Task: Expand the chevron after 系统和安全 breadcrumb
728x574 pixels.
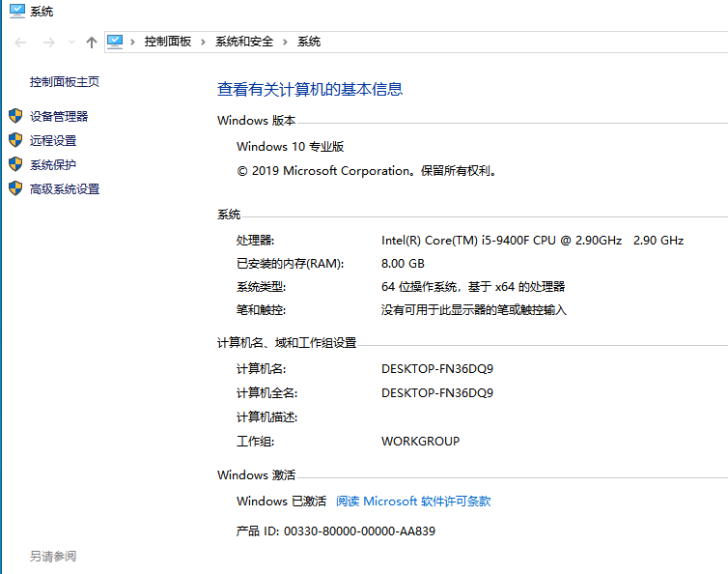Action: [285, 42]
